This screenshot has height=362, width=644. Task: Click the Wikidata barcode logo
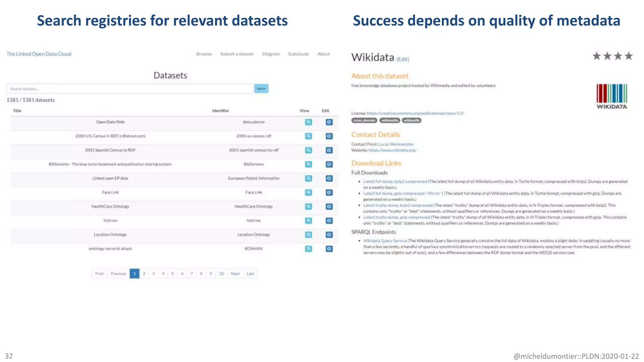click(x=612, y=96)
